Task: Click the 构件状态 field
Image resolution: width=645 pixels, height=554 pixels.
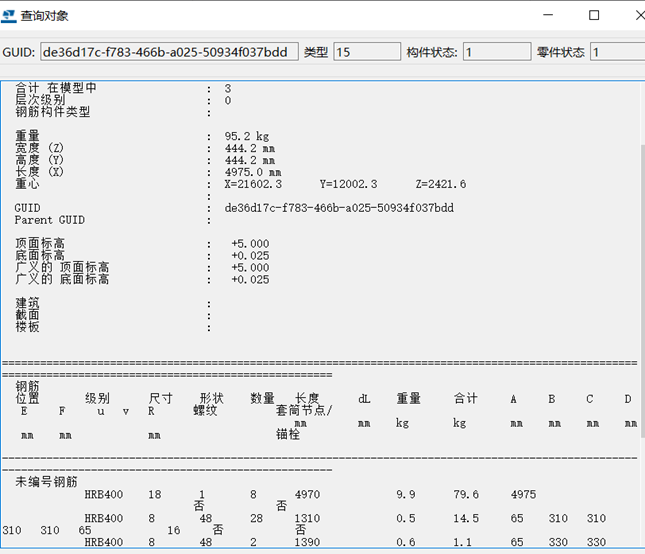Action: click(497, 52)
